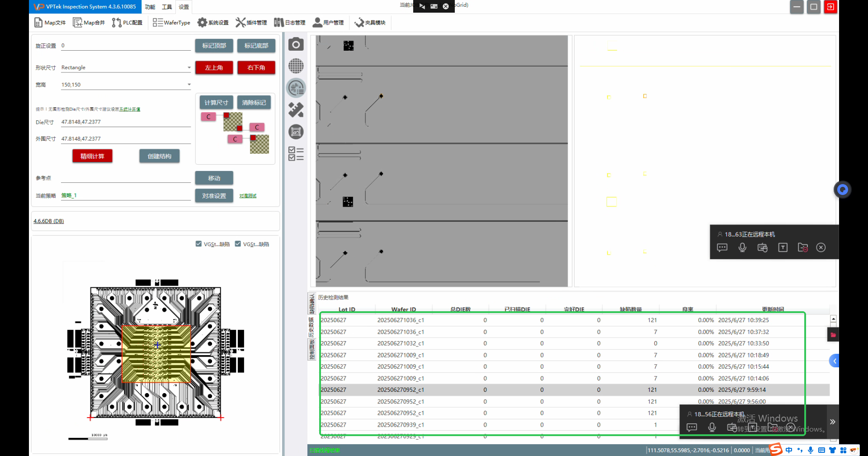Click the floating blue circle assistant button

[x=843, y=190]
